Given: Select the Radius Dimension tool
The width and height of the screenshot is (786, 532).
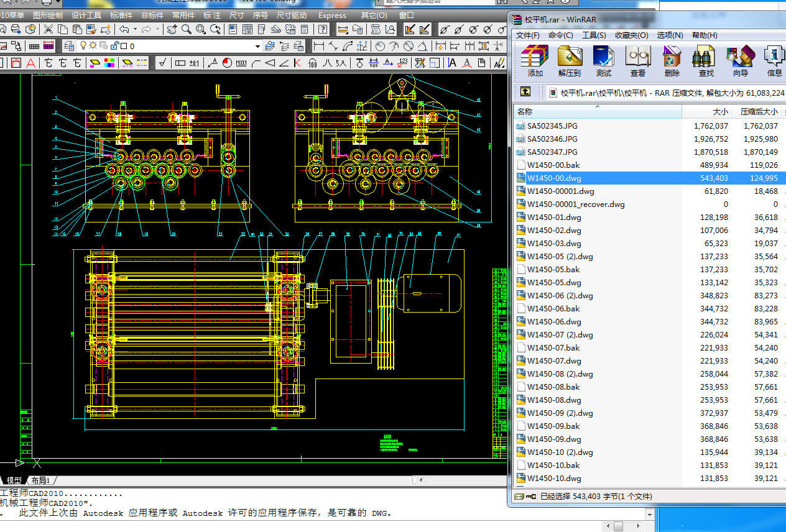Looking at the screenshot, I should (x=379, y=46).
